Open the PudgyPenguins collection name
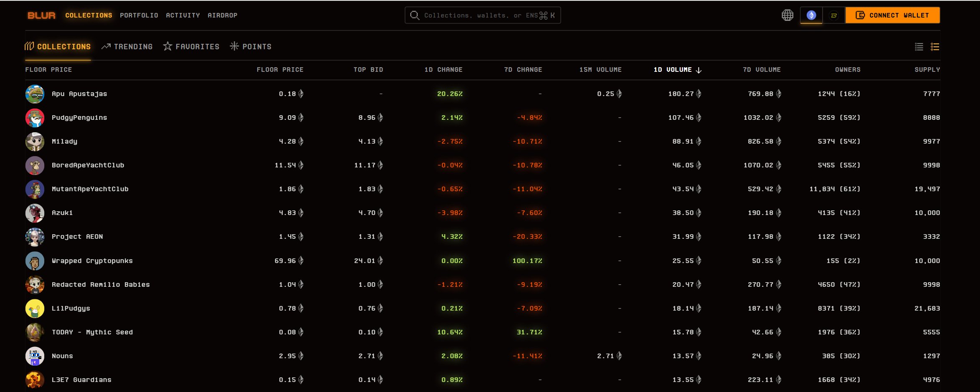Image resolution: width=980 pixels, height=392 pixels. point(79,118)
